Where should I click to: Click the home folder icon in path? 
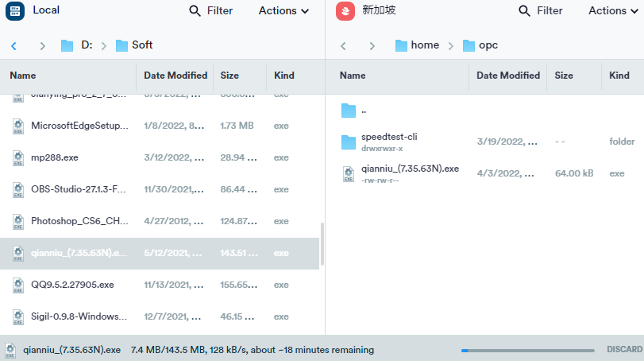(401, 45)
